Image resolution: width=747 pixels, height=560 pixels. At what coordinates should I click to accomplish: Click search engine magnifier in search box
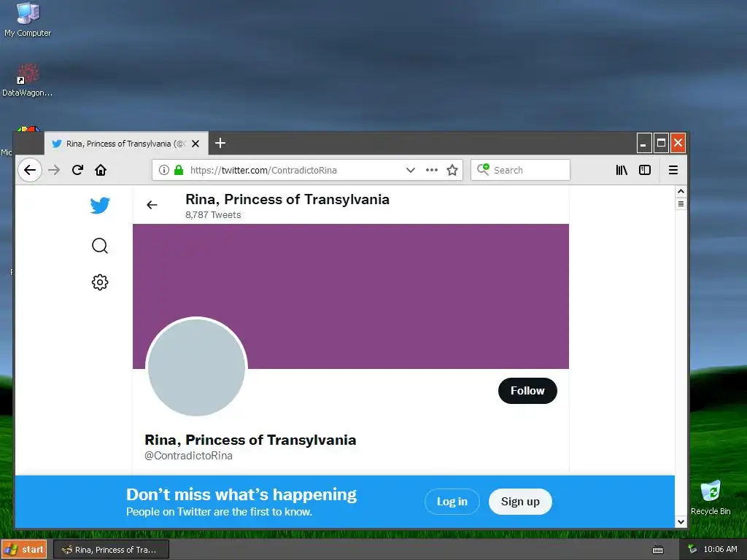(483, 169)
